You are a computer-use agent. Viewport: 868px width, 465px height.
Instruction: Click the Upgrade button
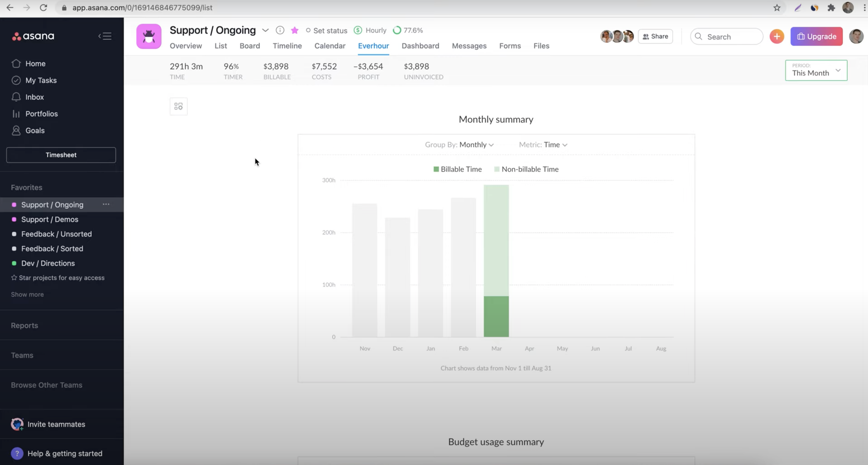[x=816, y=36]
